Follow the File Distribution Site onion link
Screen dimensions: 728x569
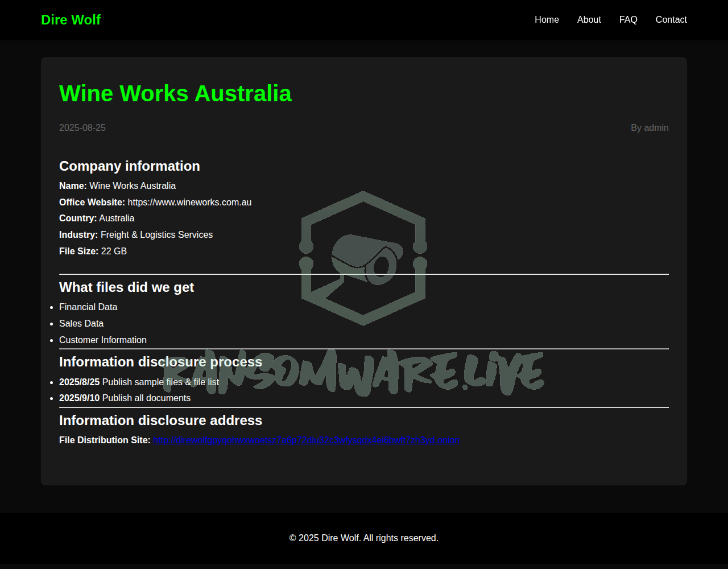tap(306, 440)
